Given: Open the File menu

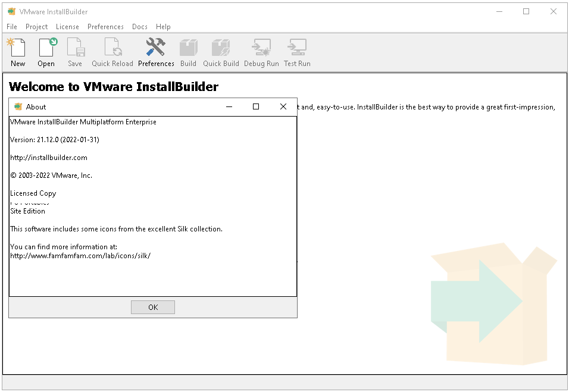Looking at the screenshot, I should tap(12, 27).
